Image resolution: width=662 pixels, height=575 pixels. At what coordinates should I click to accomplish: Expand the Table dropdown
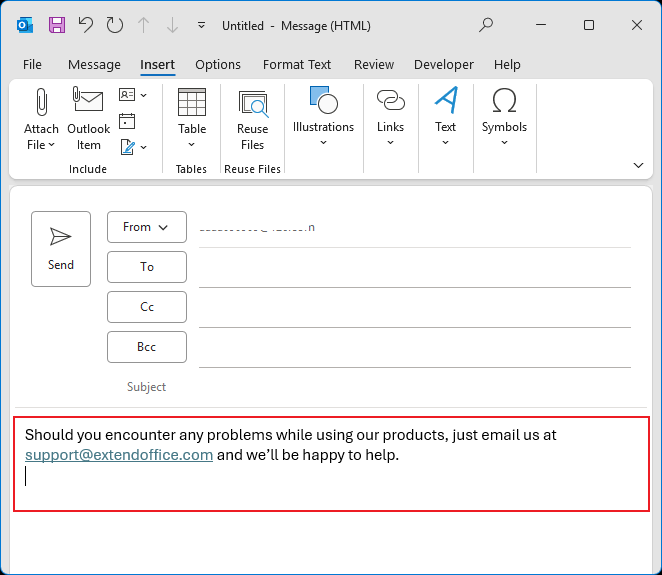click(x=192, y=143)
